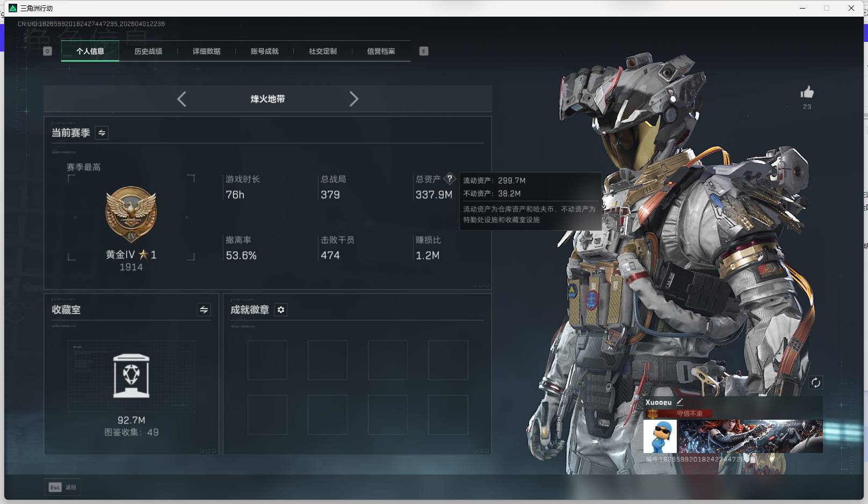Screen dimensions: 868x504
Task: Open the 账号成就 tab
Action: 264,51
